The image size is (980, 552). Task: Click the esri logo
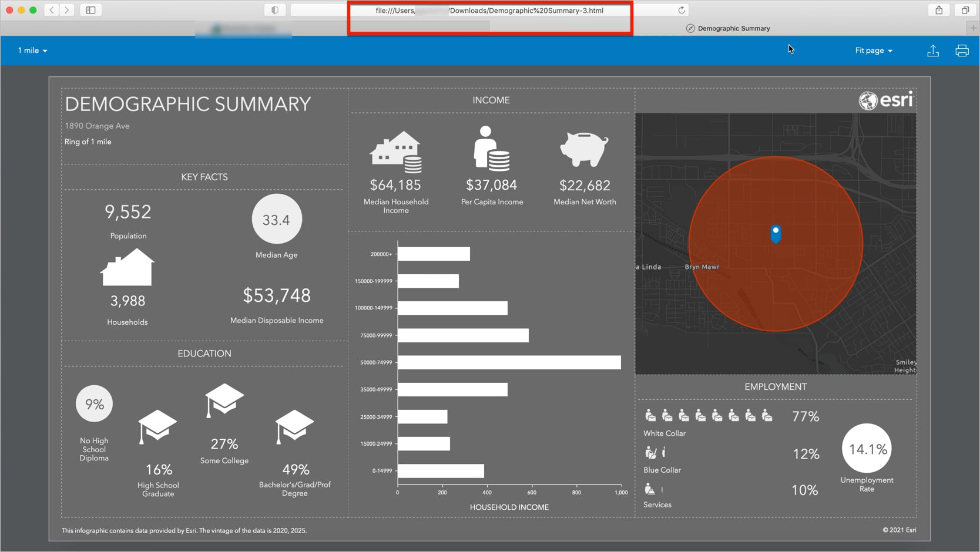(x=886, y=100)
